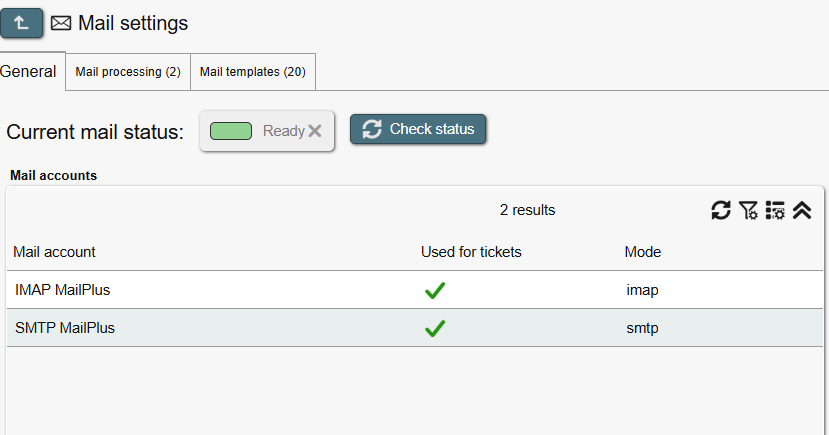
Task: Click the green status indicator swatch
Action: [231, 131]
